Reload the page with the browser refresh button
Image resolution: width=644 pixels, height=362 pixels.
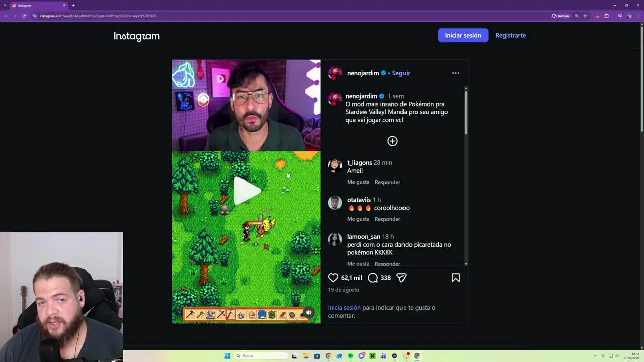point(24,16)
